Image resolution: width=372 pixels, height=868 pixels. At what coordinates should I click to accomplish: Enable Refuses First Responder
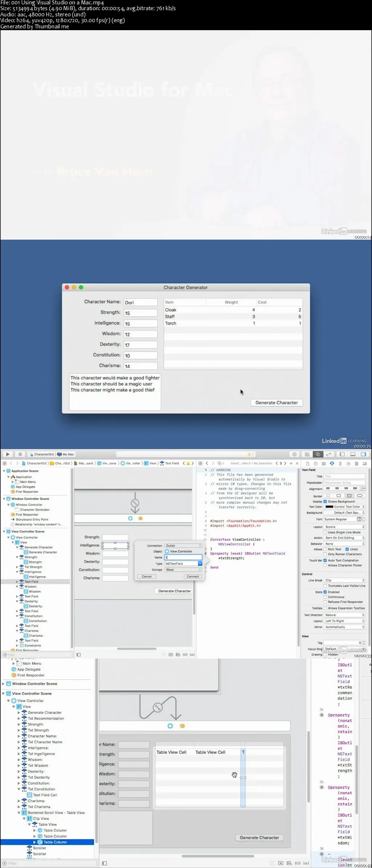click(x=325, y=602)
